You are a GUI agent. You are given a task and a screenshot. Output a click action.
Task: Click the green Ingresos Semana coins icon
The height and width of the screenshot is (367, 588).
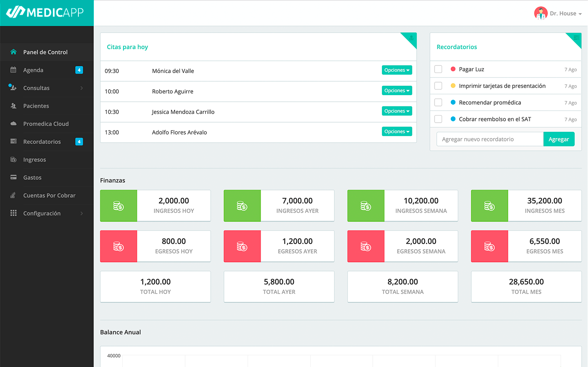[366, 206]
